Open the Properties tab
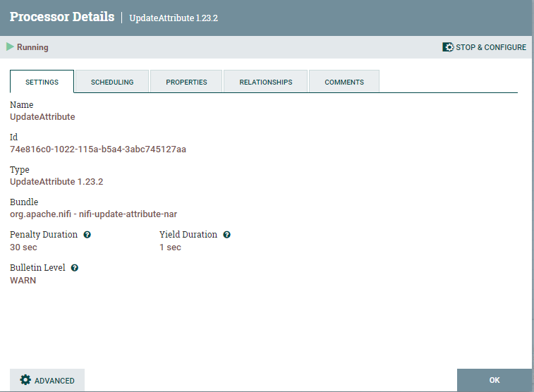The width and height of the screenshot is (534, 392). (x=186, y=82)
